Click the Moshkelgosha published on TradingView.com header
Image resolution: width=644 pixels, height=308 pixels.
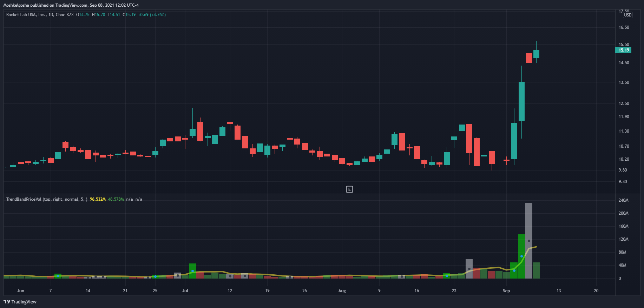pyautogui.click(x=71, y=5)
